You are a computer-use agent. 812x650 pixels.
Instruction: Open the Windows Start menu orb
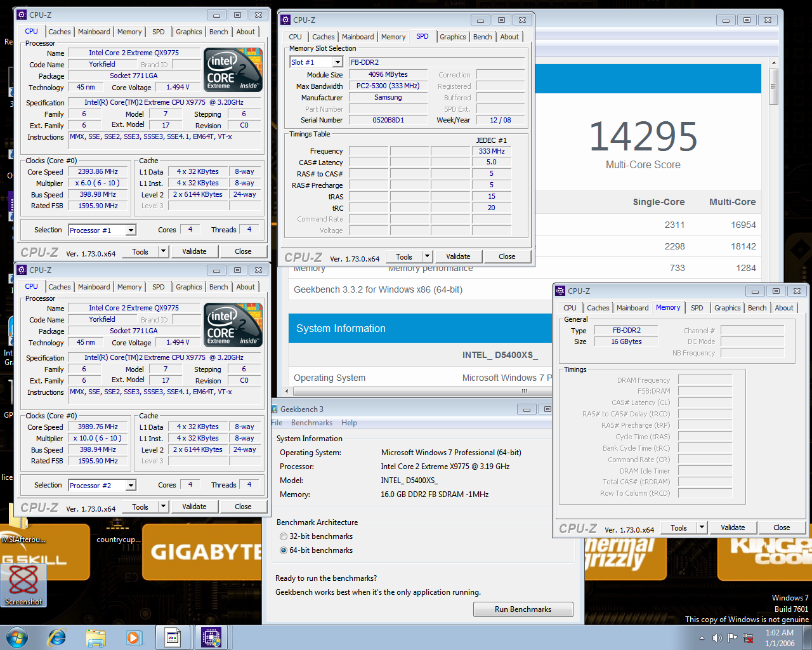click(x=17, y=637)
